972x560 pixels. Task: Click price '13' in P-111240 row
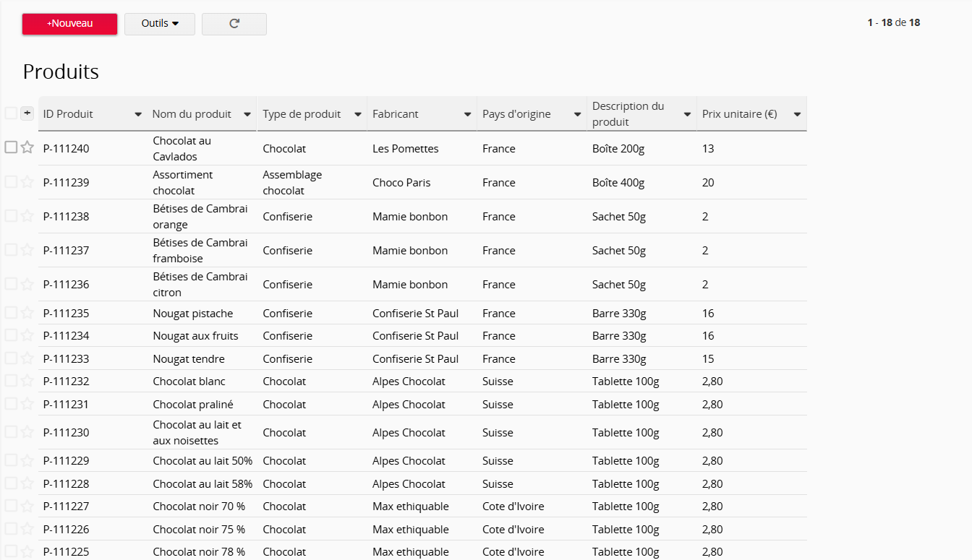(708, 148)
